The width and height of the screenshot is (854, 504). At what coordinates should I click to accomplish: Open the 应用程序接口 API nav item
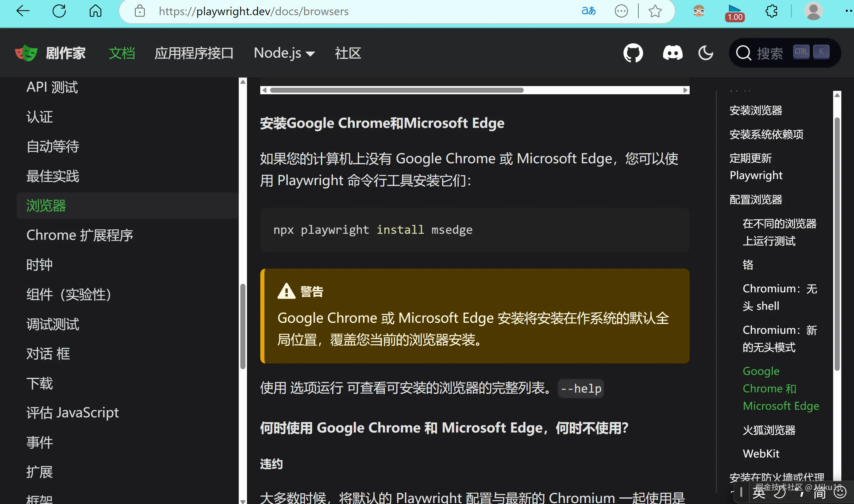pos(194,53)
